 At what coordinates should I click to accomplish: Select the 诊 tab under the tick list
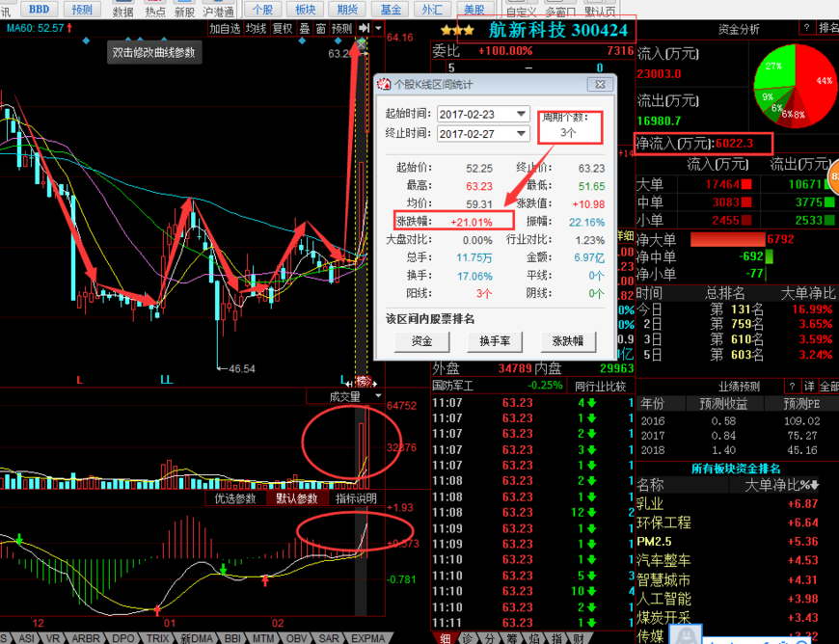(x=468, y=638)
